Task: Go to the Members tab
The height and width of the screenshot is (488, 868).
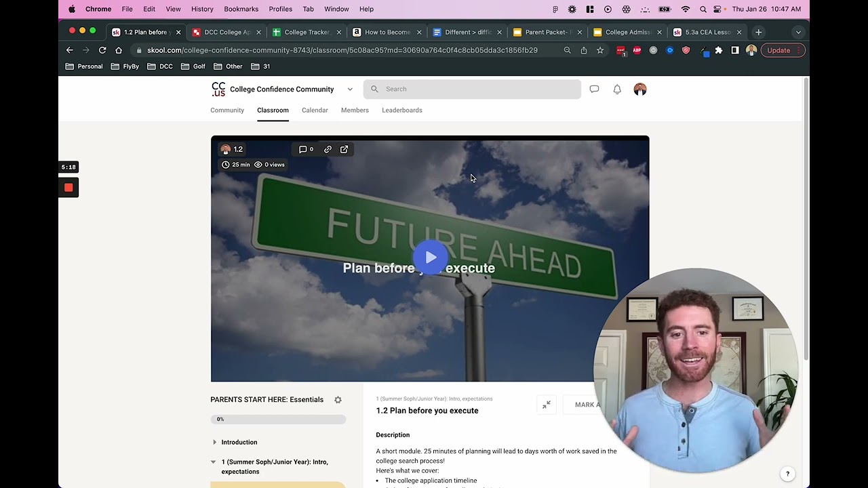Action: [355, 110]
